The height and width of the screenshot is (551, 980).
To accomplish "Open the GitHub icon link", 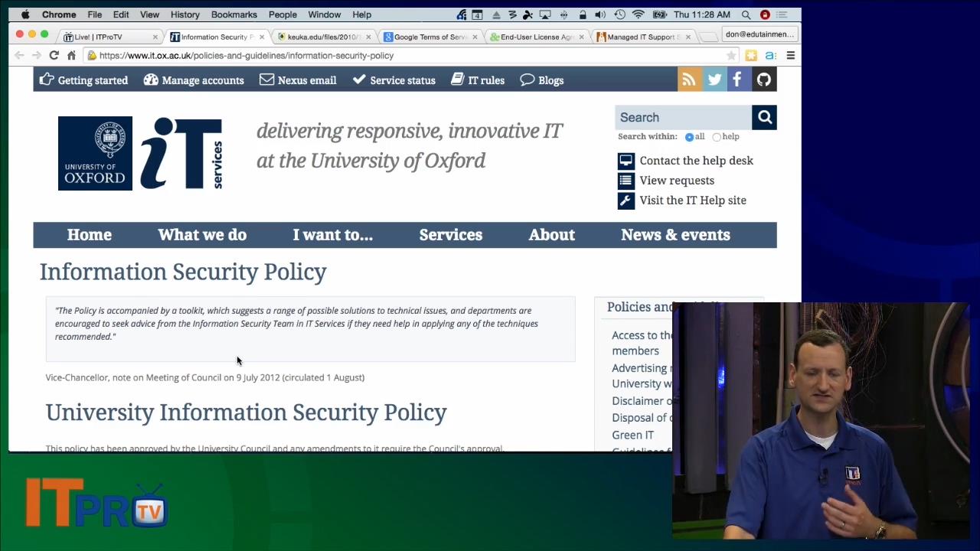I will coord(764,80).
